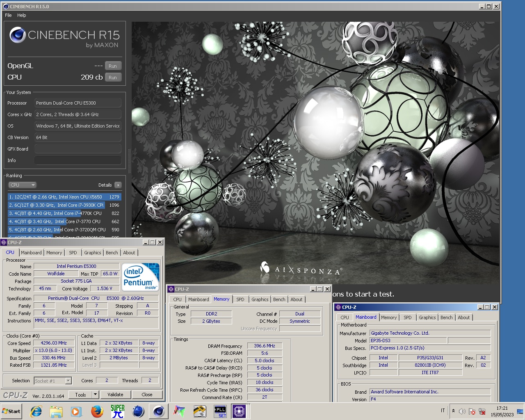Select ranking row Core i7-3720QM
525x420 pixels.
(x=64, y=230)
